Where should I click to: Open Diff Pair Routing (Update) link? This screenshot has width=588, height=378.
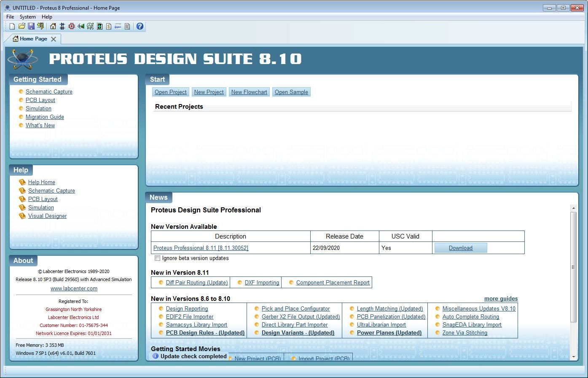click(x=197, y=283)
